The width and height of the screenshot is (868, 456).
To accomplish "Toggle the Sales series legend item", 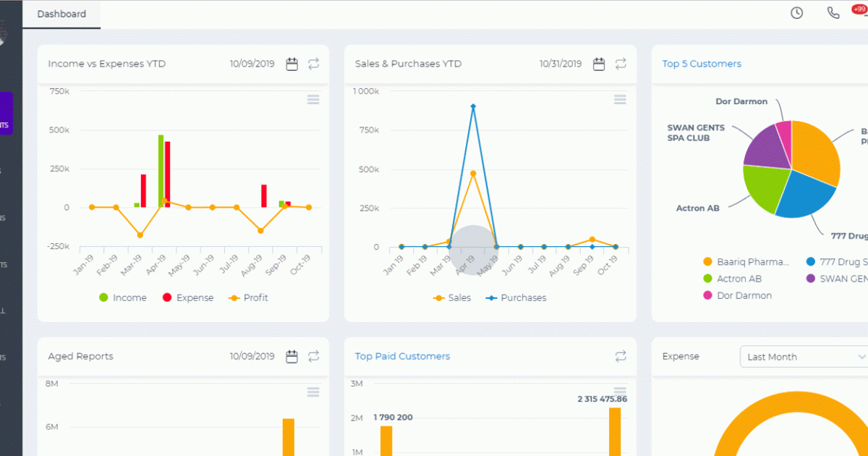I will tap(452, 297).
